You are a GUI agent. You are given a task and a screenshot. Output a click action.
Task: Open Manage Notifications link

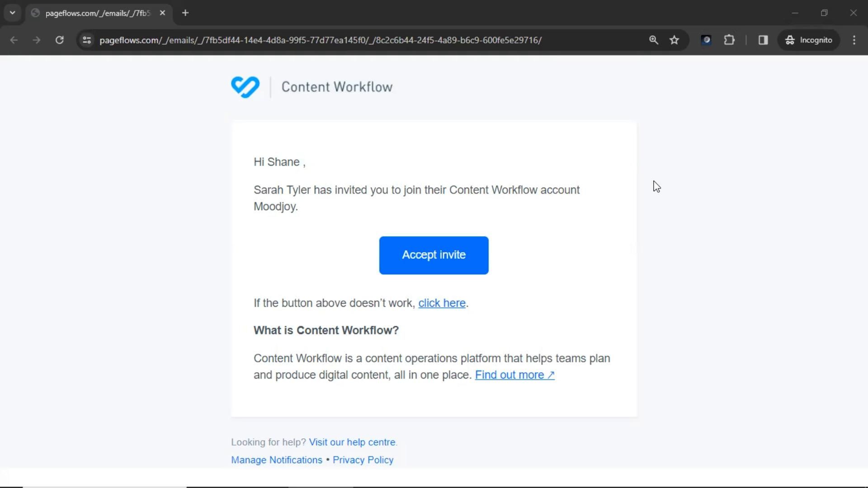click(276, 460)
